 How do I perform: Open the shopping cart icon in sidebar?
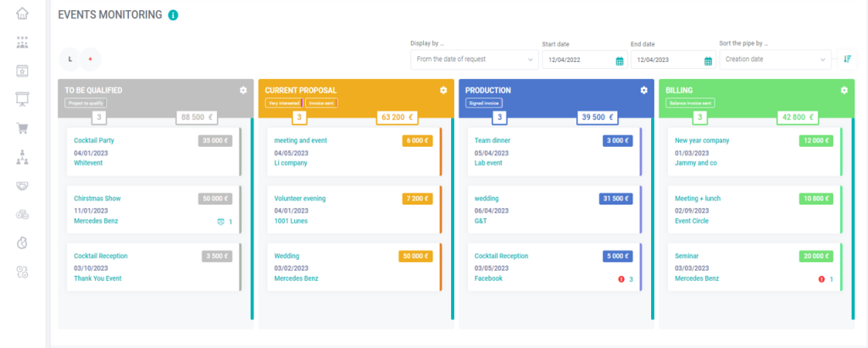point(22,128)
